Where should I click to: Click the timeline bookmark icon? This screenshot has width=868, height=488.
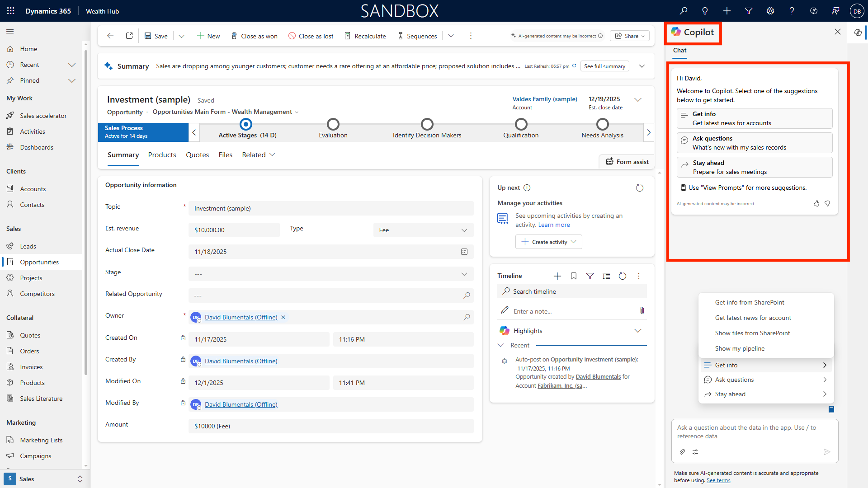(574, 276)
